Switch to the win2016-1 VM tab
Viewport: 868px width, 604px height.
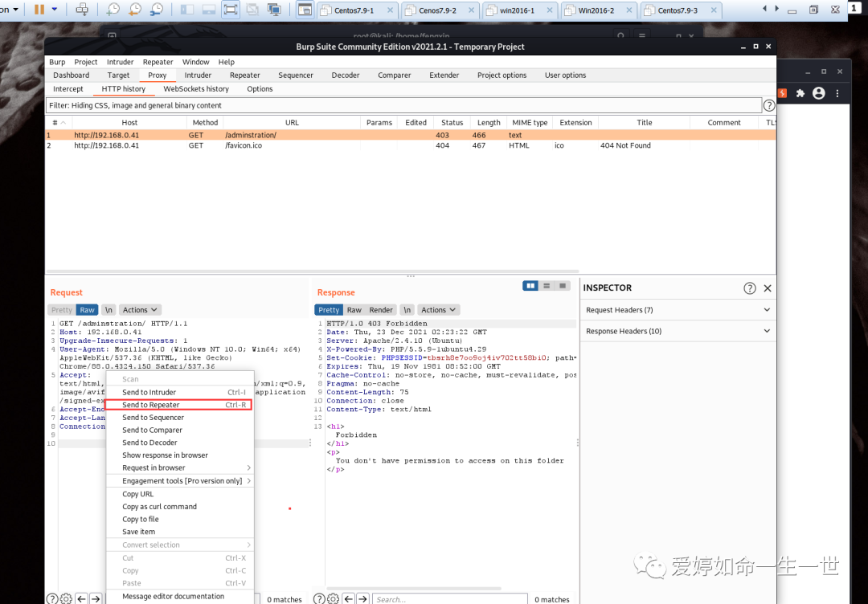coord(517,10)
